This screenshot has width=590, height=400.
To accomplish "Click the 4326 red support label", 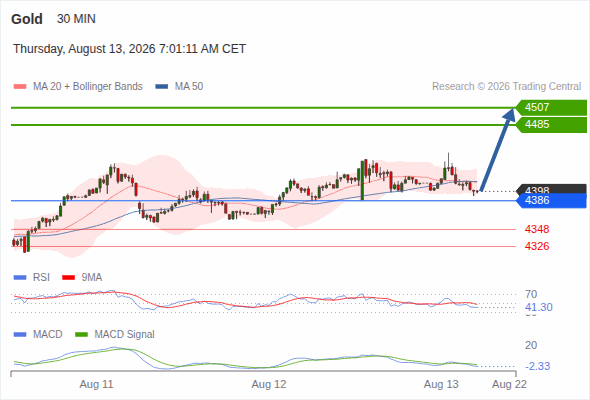I will coord(537,246).
